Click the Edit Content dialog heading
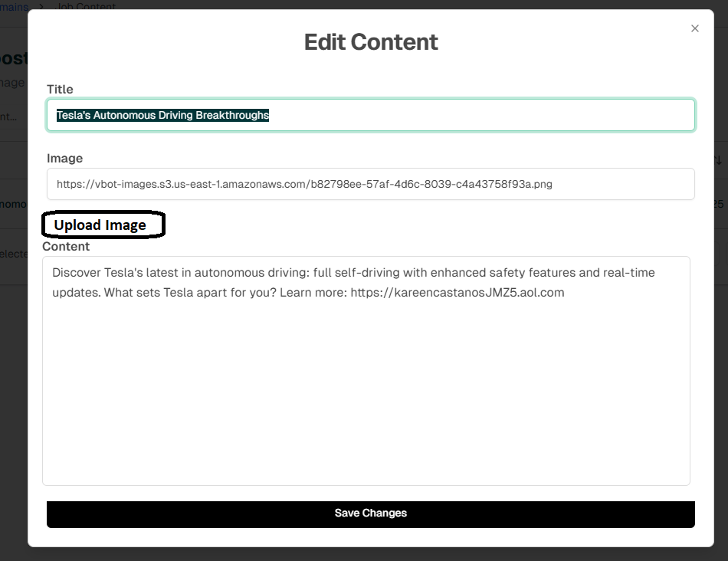Viewport: 728px width, 561px height. (371, 42)
